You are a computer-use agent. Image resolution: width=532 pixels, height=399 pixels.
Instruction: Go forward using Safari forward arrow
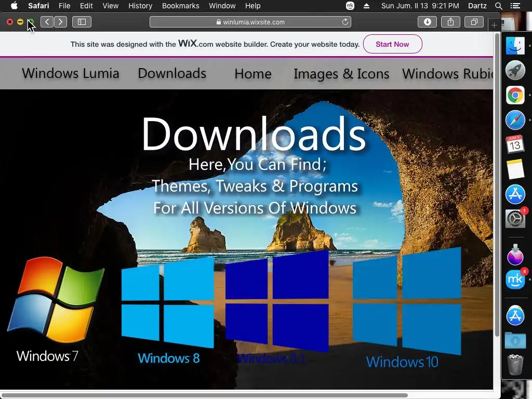coord(60,22)
